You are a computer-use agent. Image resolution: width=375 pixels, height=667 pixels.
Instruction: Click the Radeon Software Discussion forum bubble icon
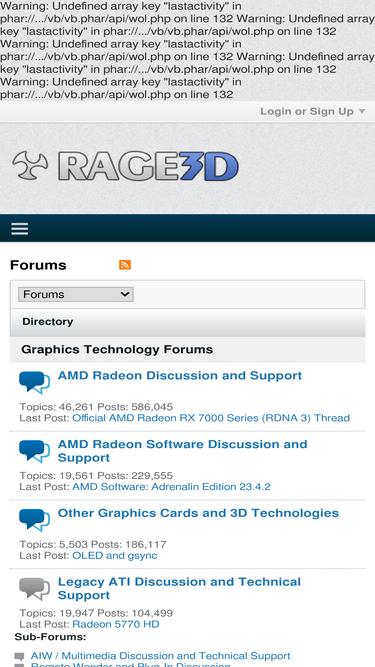34,451
